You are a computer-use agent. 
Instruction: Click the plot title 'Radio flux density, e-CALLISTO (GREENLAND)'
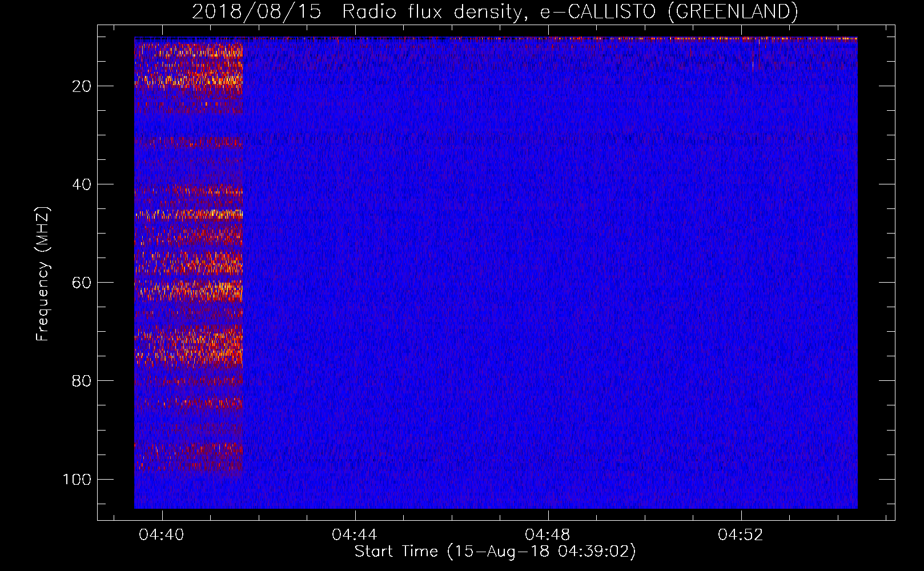point(570,12)
